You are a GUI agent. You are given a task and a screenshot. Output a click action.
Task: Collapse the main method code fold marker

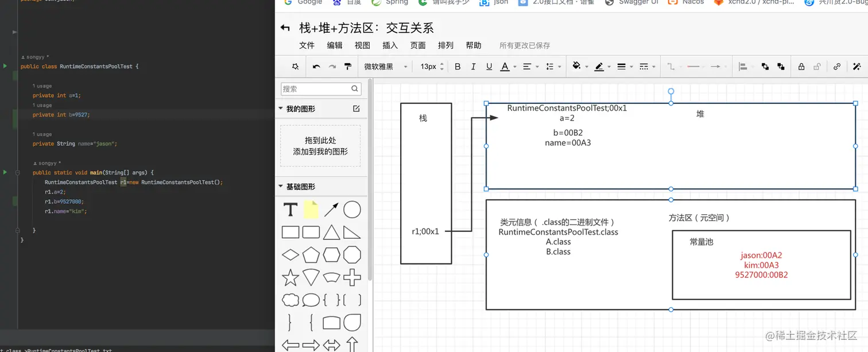click(17, 172)
